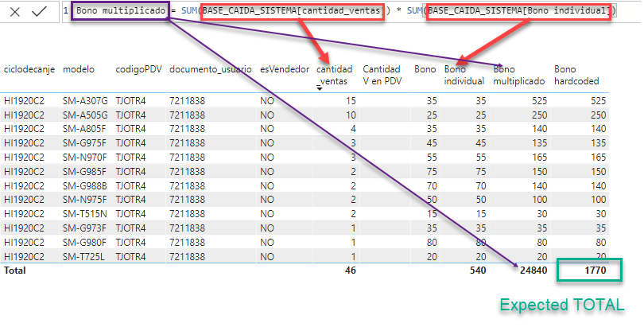This screenshot has height=331, width=644.
Task: Sort by the codigoPDV column header
Action: (139, 69)
